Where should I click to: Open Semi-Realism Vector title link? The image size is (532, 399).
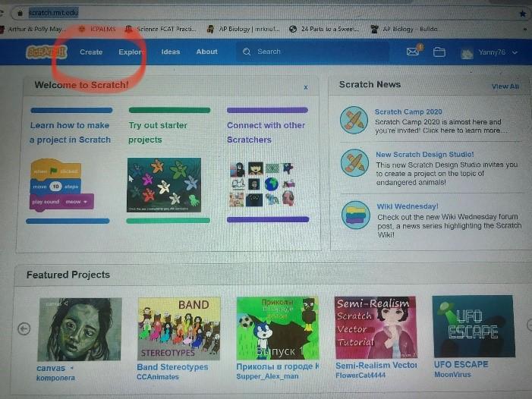tap(376, 366)
